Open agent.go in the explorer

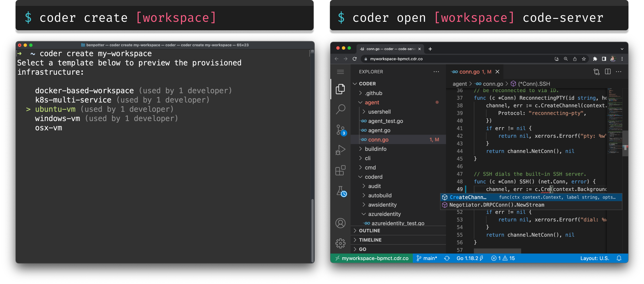(x=398, y=130)
